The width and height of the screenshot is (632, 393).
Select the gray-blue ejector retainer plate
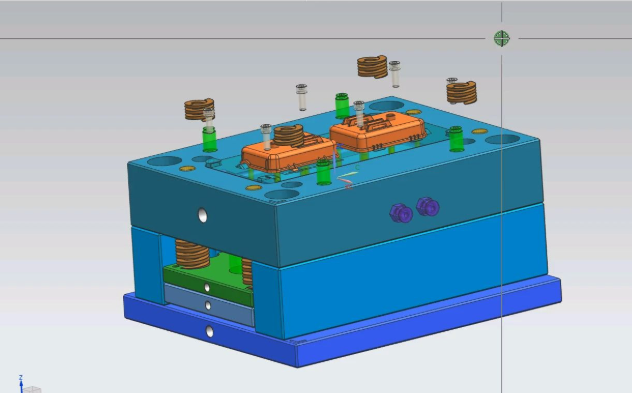click(x=209, y=305)
